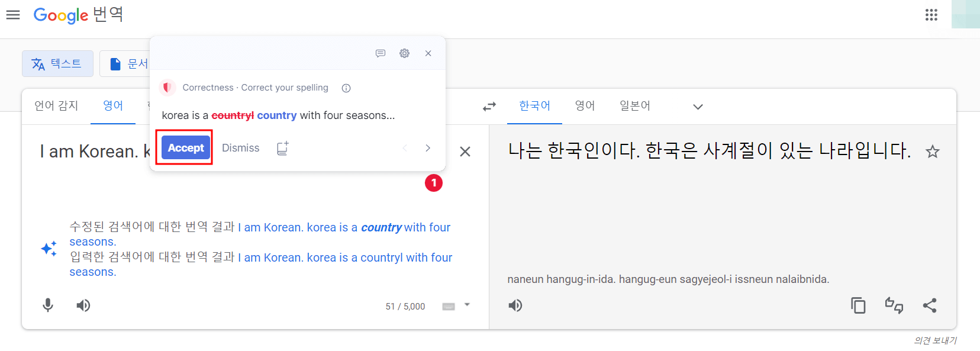Dismiss the Grammarly suggestion
The height and width of the screenshot is (351, 980).
(x=240, y=148)
